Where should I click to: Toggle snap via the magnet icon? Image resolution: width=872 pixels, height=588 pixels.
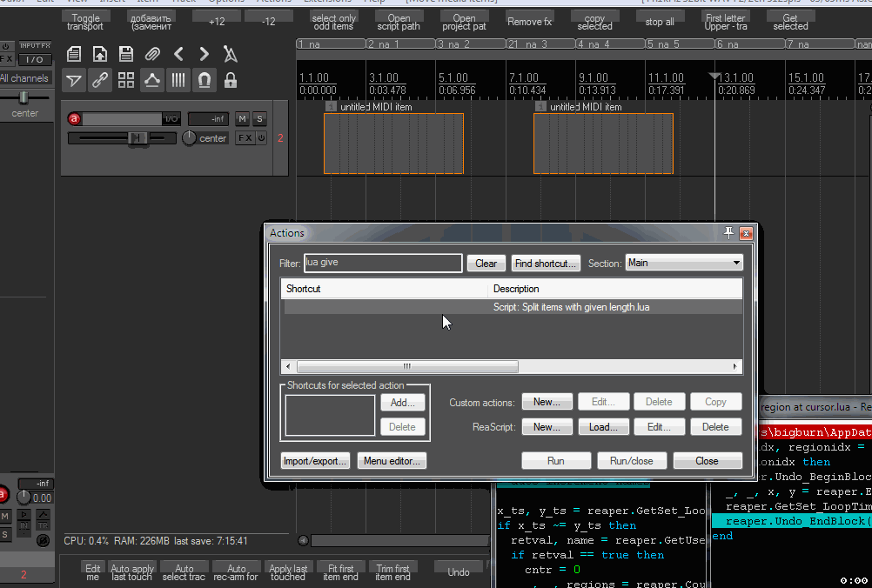click(205, 81)
